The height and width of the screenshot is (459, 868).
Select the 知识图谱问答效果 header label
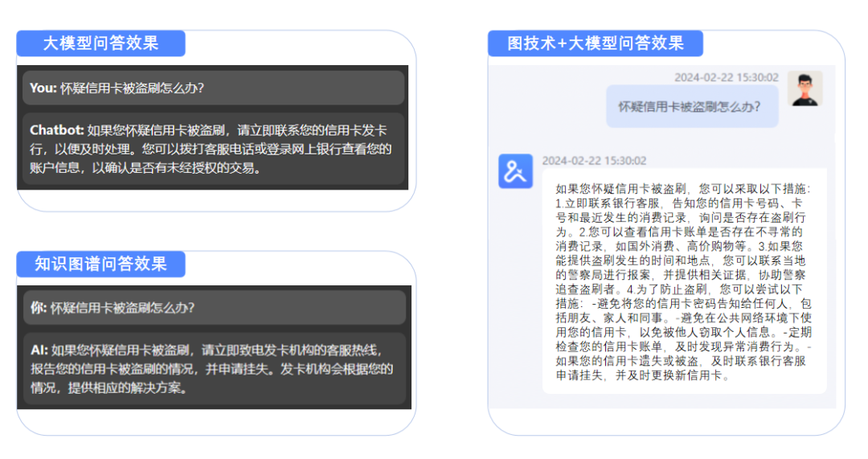[100, 264]
